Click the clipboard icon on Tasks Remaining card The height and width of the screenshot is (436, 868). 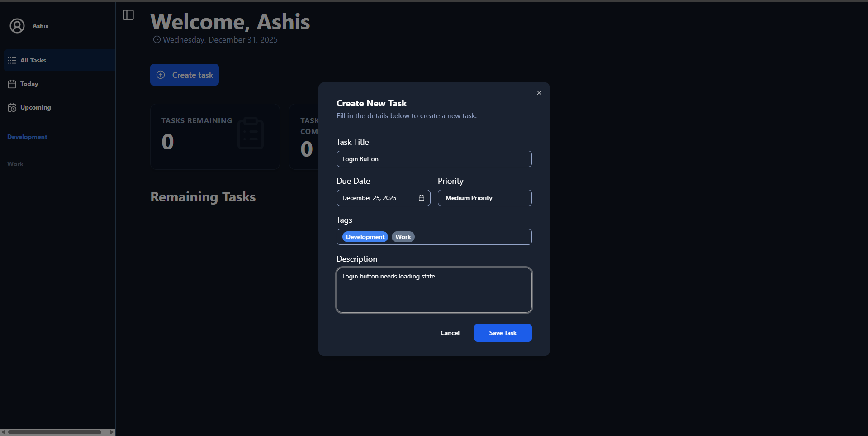pyautogui.click(x=251, y=133)
